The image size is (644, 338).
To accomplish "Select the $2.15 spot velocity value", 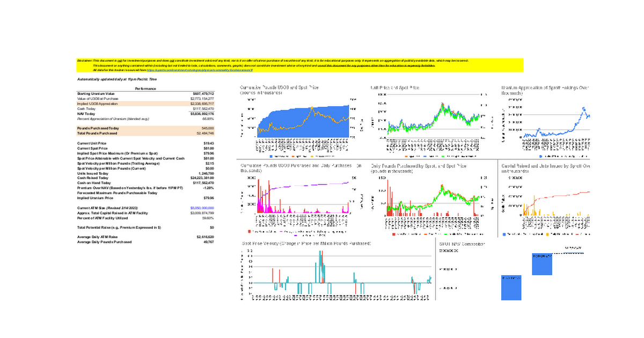I will click(210, 164).
